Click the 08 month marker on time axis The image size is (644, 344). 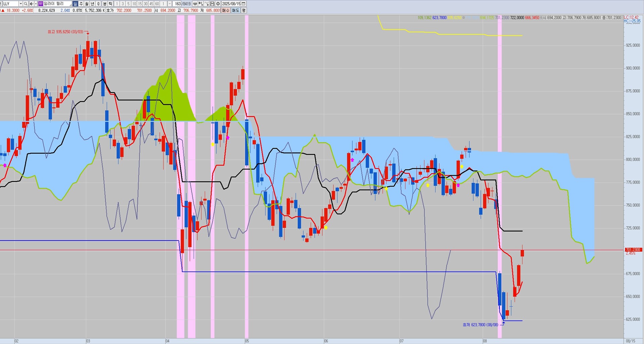485,341
